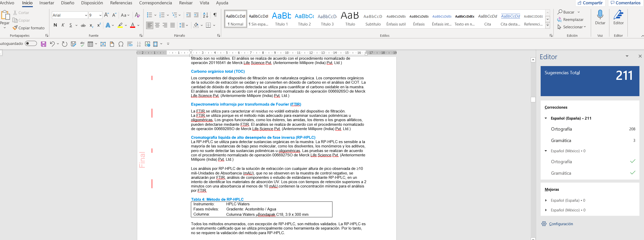Open the Fuente dialog launcher
Viewport: 644px width, 240px height.
141,35
